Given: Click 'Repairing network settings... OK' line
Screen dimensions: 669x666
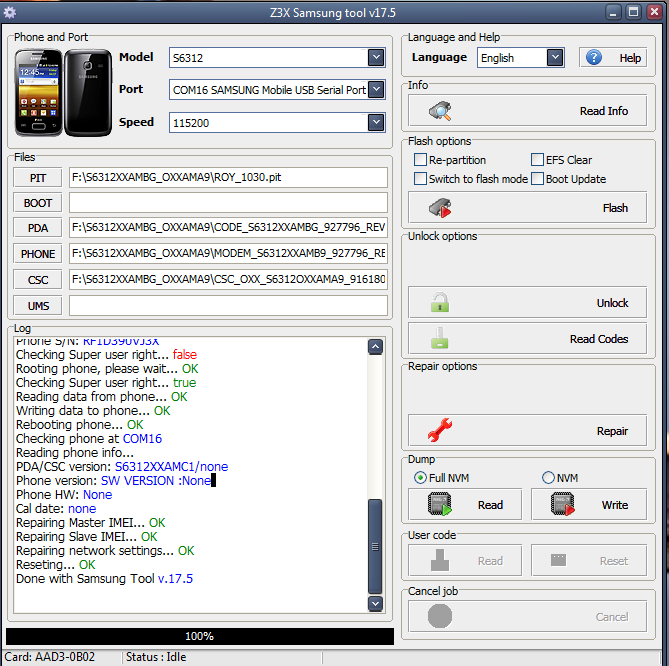Looking at the screenshot, I should pyautogui.click(x=105, y=551).
